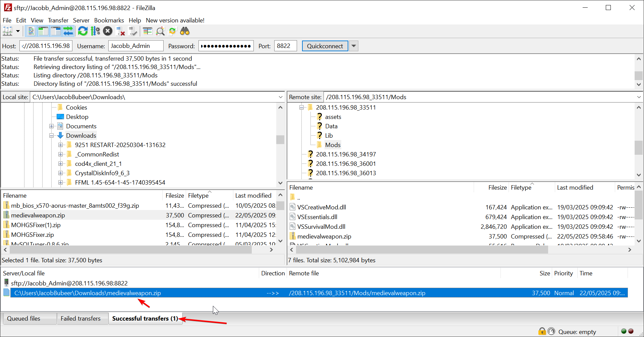644x337 pixels.
Task: Toggle the transfer queue display
Action: coord(68,31)
